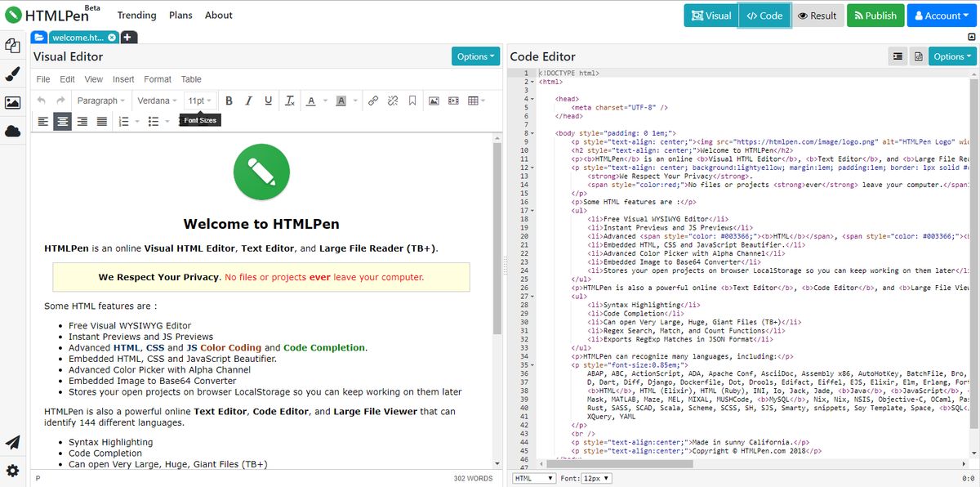
Task: Insert an image using the image icon
Action: 434,101
